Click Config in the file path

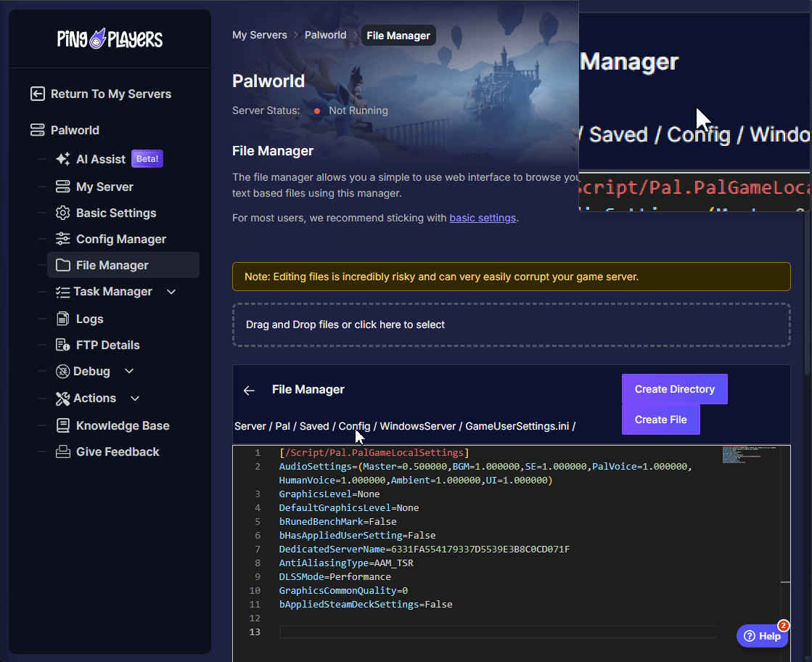coord(354,426)
